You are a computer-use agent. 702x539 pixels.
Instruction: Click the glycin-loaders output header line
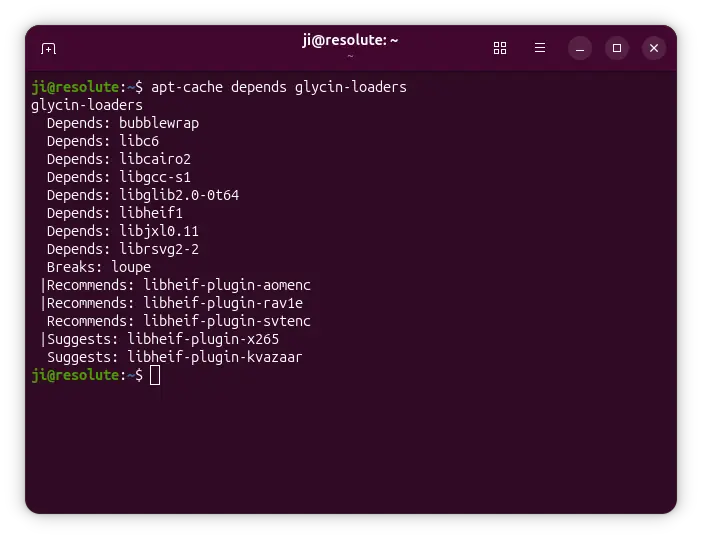point(87,105)
